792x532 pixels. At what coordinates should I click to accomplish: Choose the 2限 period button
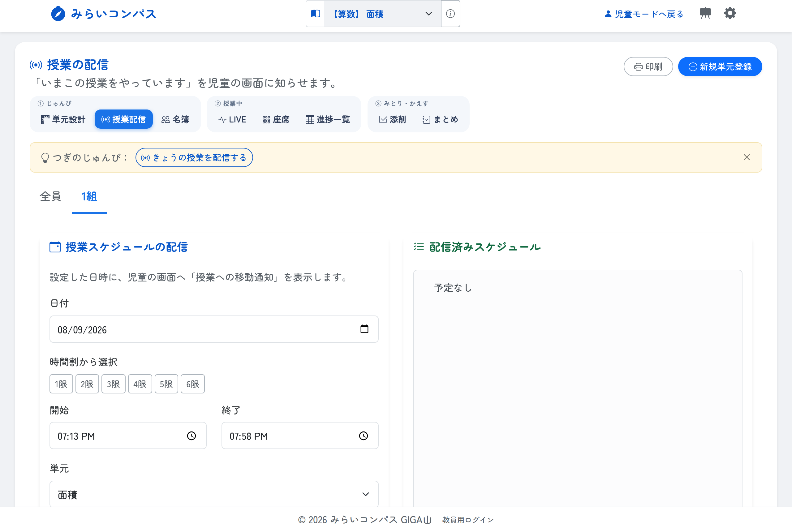pos(87,384)
